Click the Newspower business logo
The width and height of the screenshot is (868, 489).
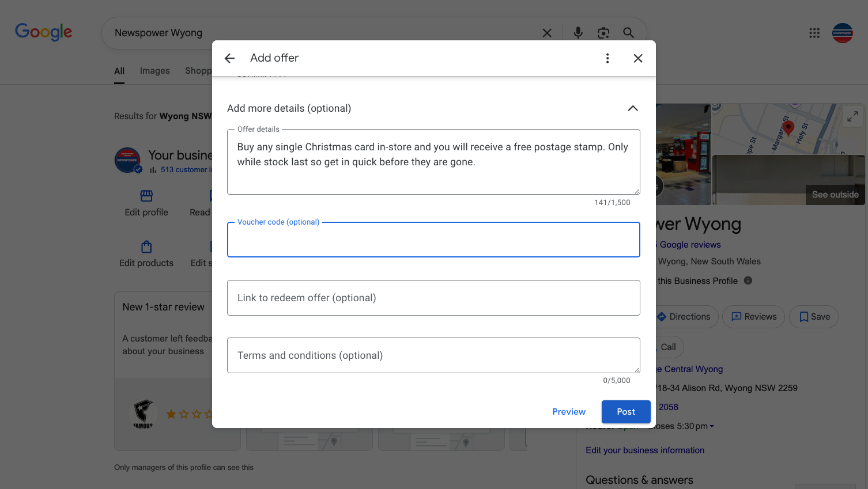[128, 161]
